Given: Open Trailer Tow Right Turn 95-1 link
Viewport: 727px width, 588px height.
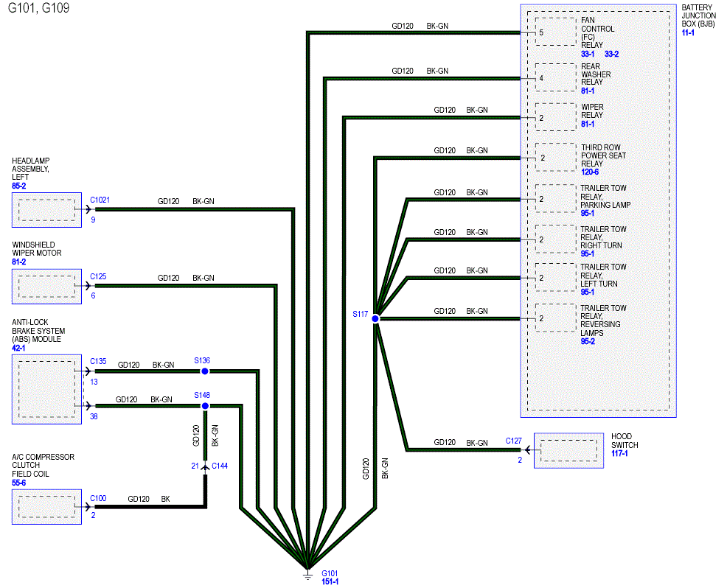Looking at the screenshot, I should 588,253.
